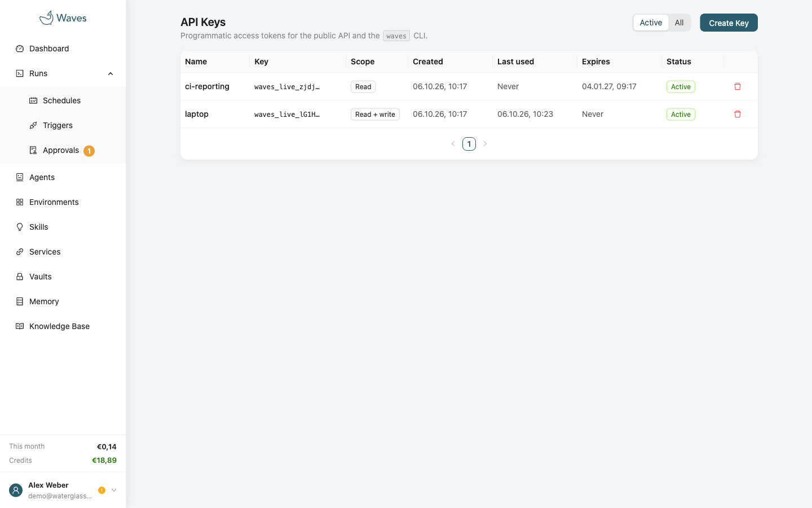Click the Approvals count badge
The height and width of the screenshot is (508, 812).
tap(89, 151)
